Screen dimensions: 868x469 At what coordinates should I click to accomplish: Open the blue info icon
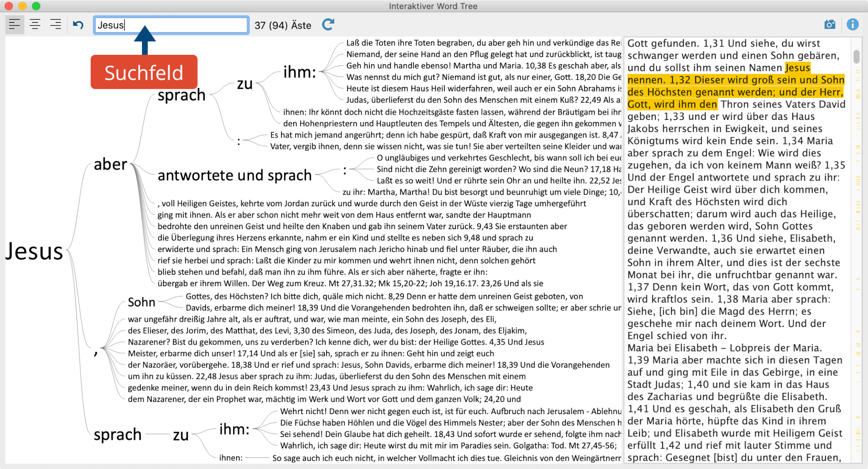coord(852,25)
